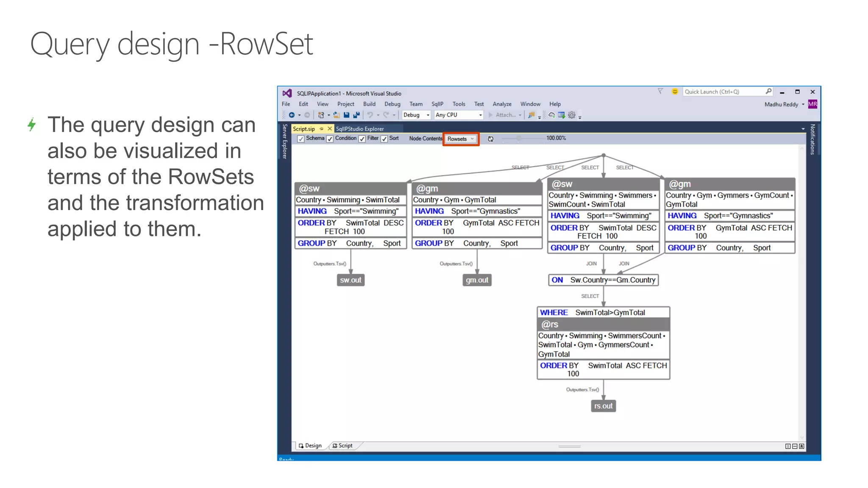Image resolution: width=868 pixels, height=488 pixels.
Task: Open the File menu
Action: [286, 104]
